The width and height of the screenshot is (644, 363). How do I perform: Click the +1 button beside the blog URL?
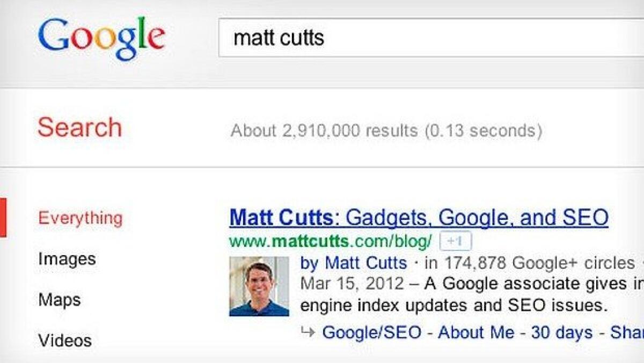(x=455, y=241)
